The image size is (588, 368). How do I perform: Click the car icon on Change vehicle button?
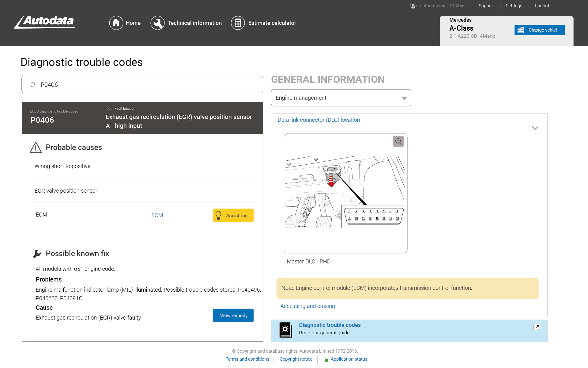521,30
